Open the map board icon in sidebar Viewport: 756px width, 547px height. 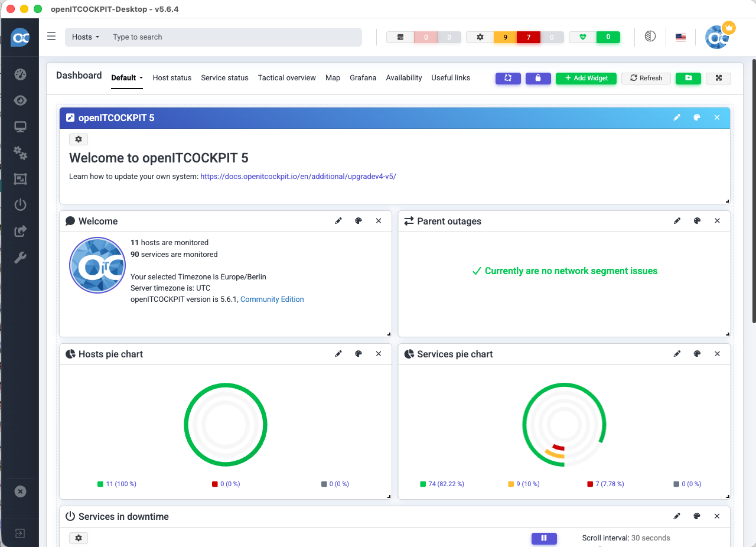click(20, 178)
